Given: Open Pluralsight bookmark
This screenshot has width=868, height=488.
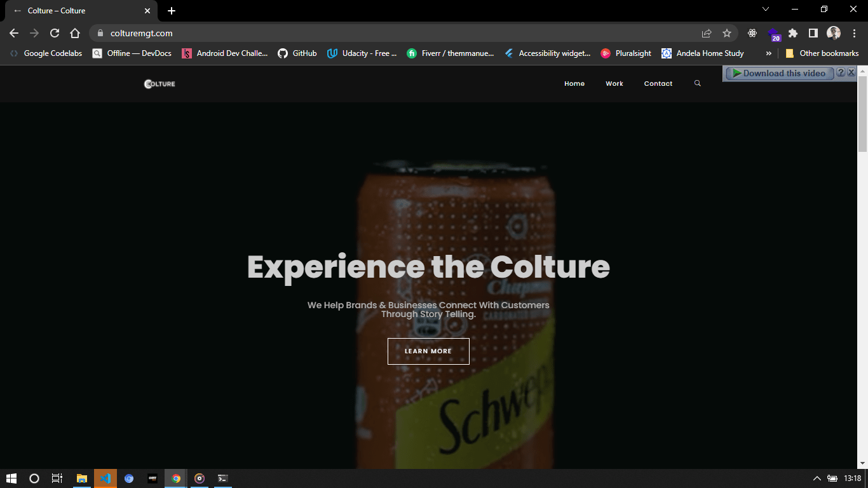Looking at the screenshot, I should click(x=627, y=53).
